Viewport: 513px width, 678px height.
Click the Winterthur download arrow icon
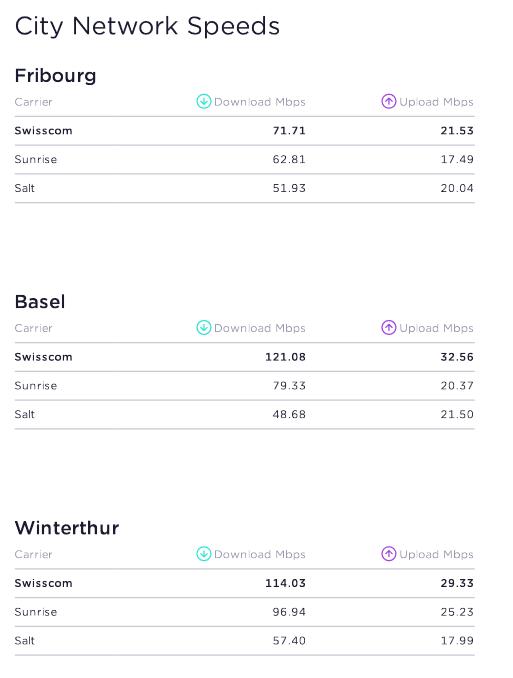(203, 554)
